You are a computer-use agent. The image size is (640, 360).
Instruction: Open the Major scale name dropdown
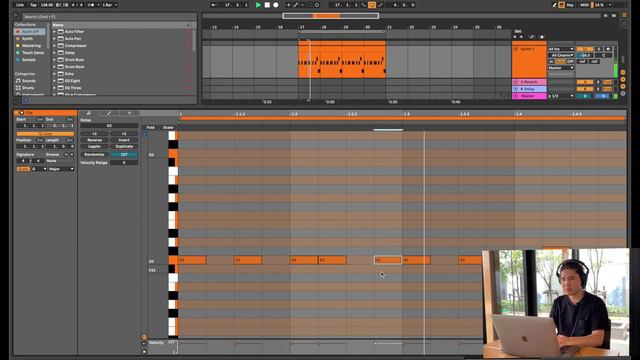pyautogui.click(x=61, y=169)
